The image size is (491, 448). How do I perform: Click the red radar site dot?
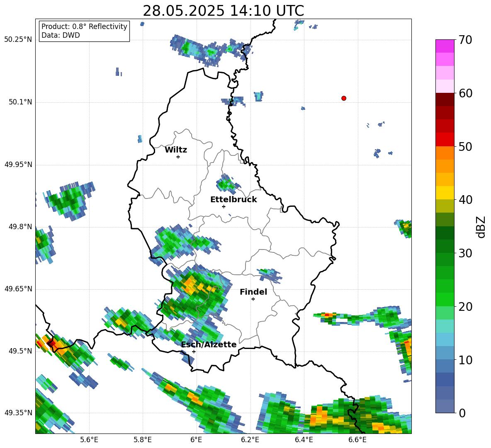(x=344, y=98)
